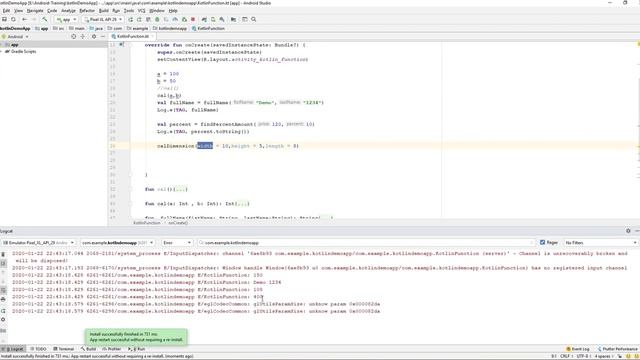Expand the collapsed cal() function fold
Screen dimensions: 640x360
click(x=180, y=189)
